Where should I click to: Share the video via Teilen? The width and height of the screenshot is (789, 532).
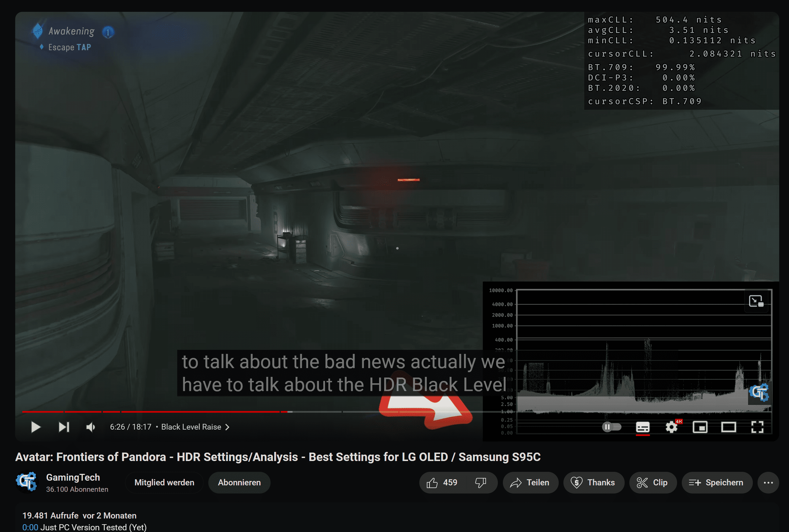pos(530,482)
